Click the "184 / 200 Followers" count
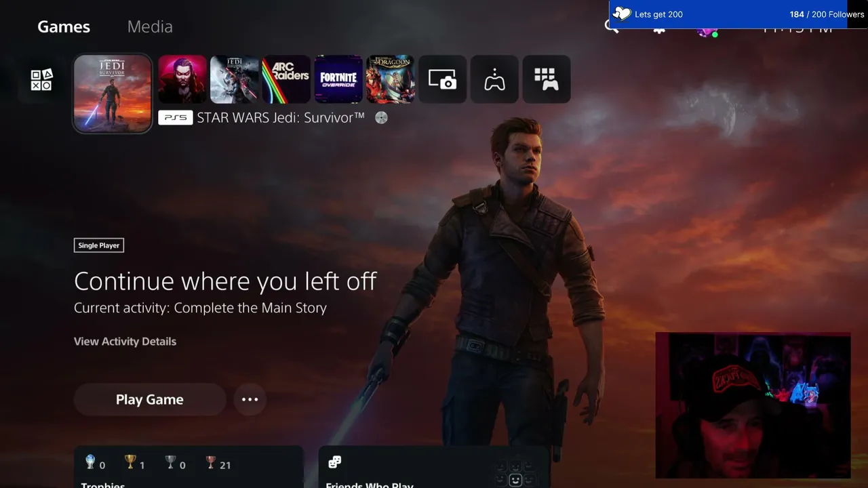 tap(827, 14)
